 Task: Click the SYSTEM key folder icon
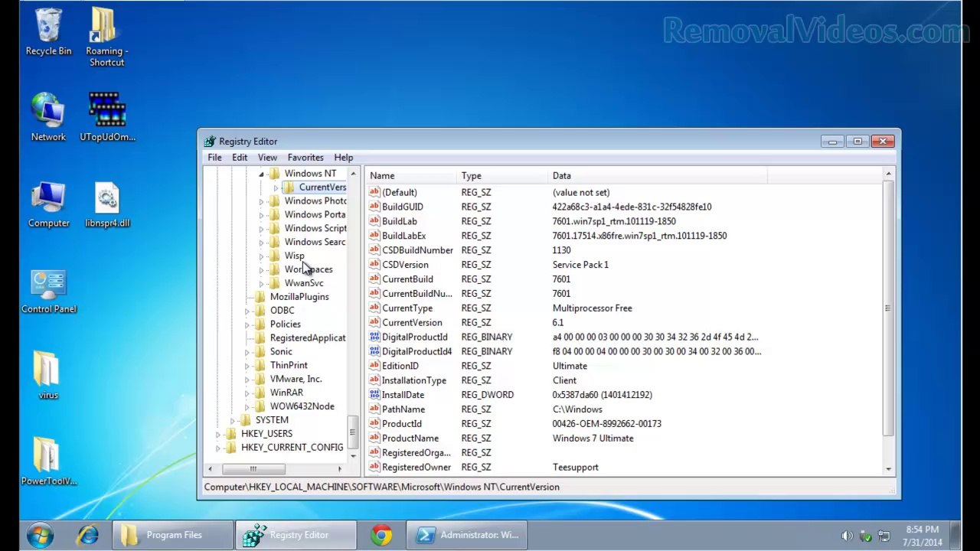coord(246,420)
